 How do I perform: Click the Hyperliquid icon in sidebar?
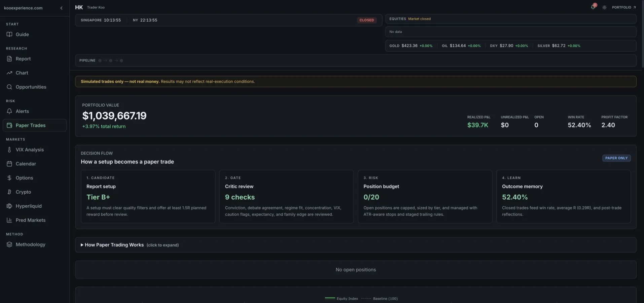[9, 206]
